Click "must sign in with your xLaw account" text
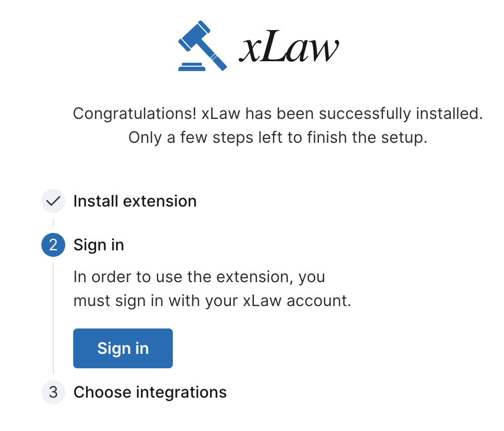The height and width of the screenshot is (431, 504). 212,301
